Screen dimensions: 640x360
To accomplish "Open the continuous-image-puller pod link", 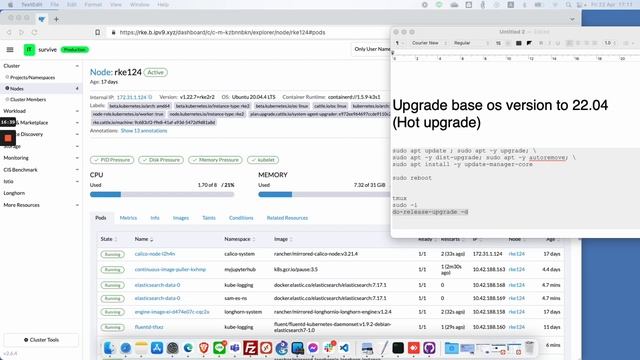I will (170, 269).
